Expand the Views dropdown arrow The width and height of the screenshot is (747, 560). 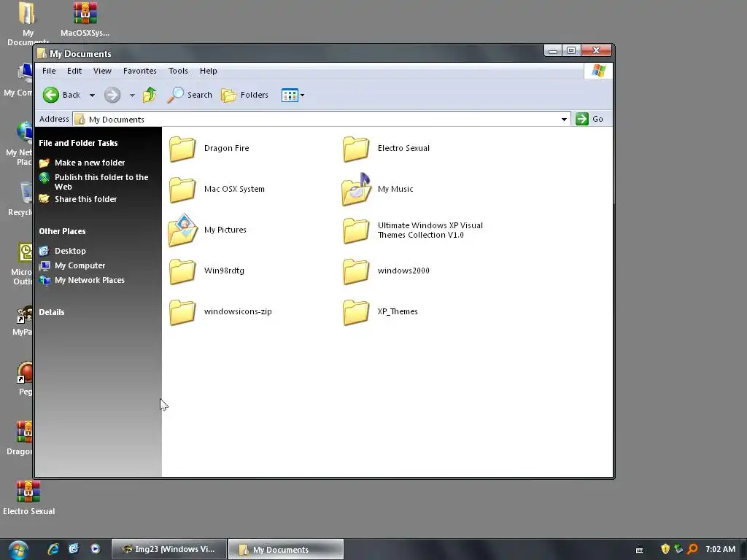click(302, 96)
